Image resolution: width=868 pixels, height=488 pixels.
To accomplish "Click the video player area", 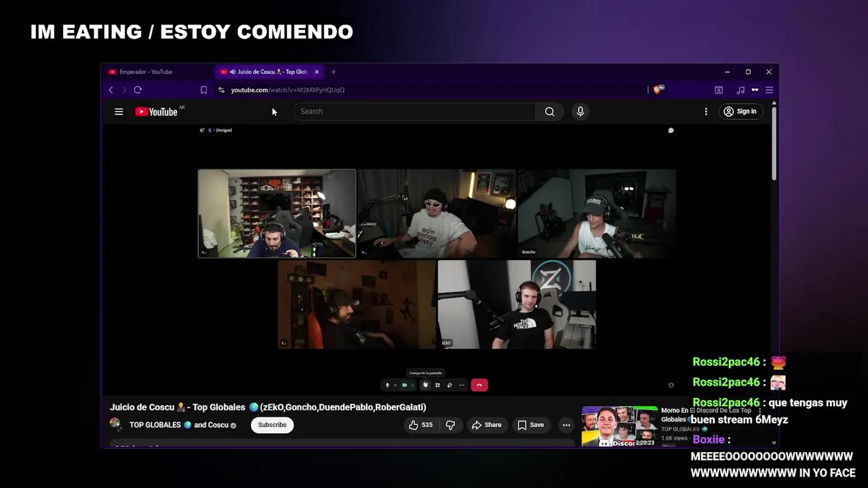I will (x=437, y=259).
